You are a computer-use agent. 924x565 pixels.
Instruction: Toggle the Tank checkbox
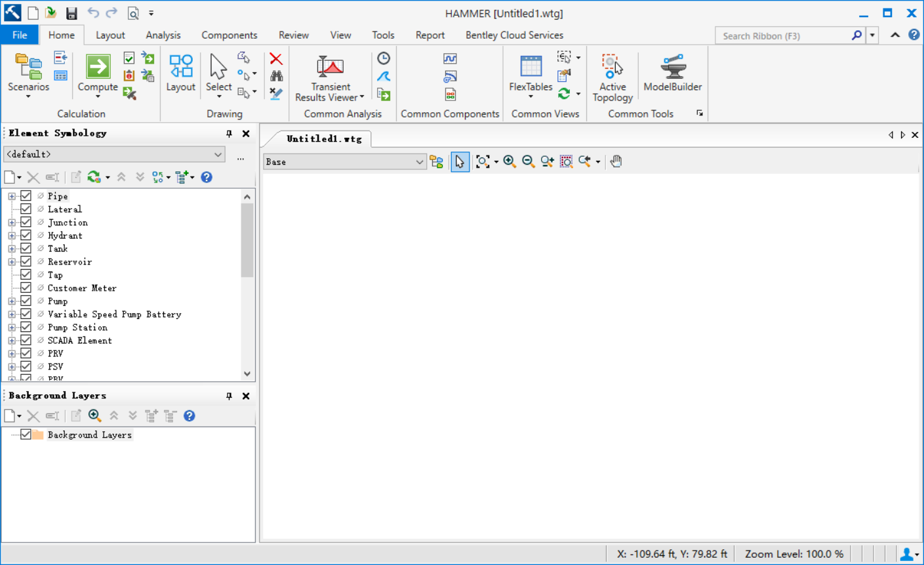26,248
